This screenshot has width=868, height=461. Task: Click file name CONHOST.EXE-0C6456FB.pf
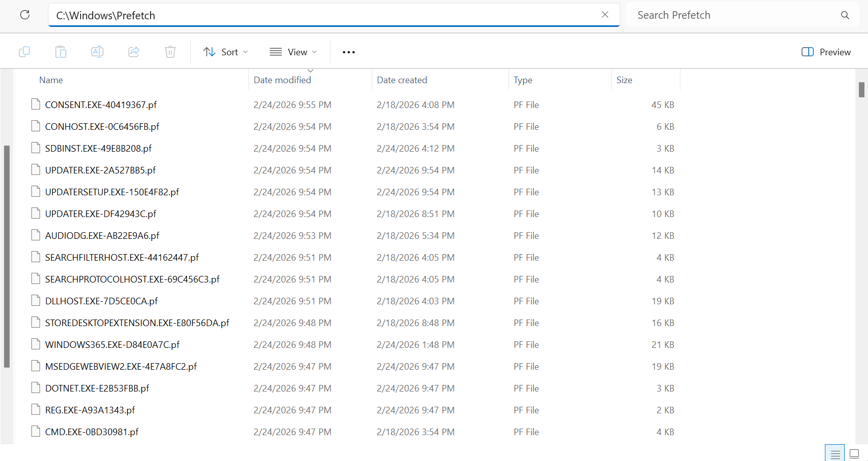click(102, 127)
